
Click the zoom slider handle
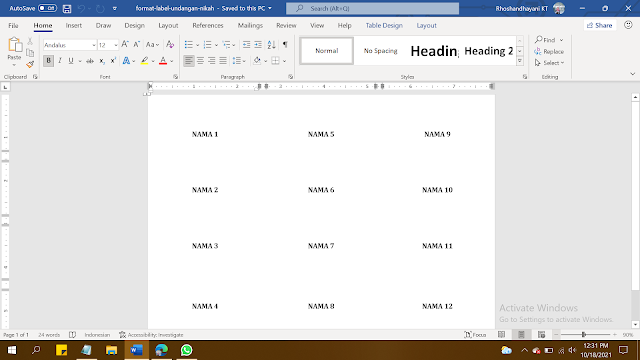[584, 335]
